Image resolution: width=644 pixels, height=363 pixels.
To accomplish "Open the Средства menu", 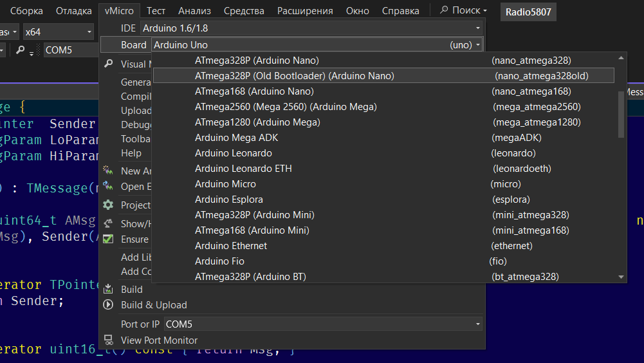I will [x=244, y=11].
